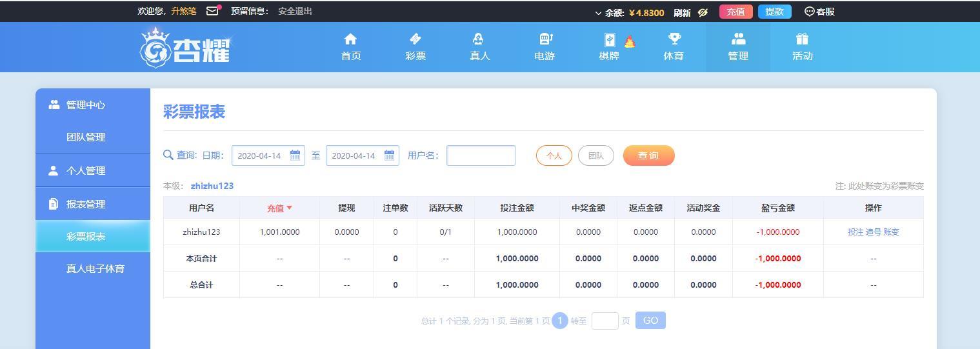The height and width of the screenshot is (349, 980).
Task: Go to 首页 home icon
Action: click(x=350, y=39)
